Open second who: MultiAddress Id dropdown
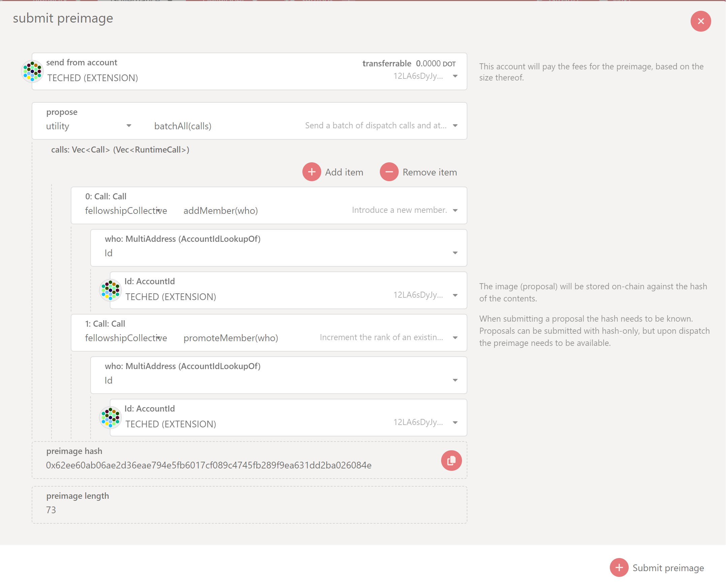This screenshot has height=588, width=726. [455, 380]
